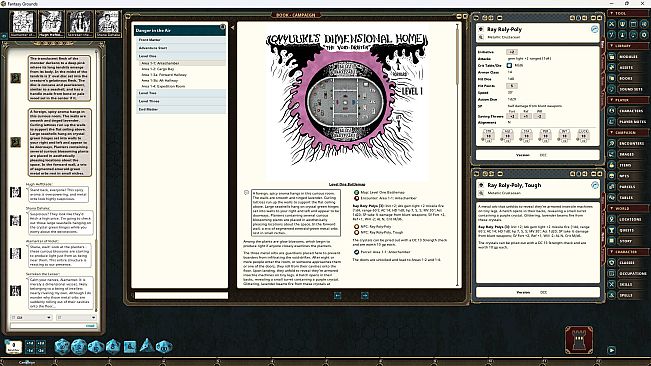
Task: Collapse the Tool sidebar section
Action: pos(627,13)
